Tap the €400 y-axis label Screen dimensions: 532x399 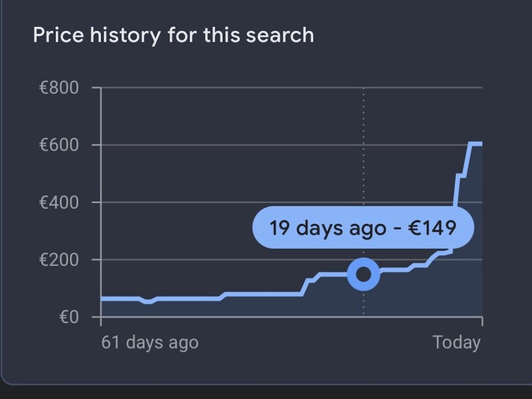pos(59,202)
